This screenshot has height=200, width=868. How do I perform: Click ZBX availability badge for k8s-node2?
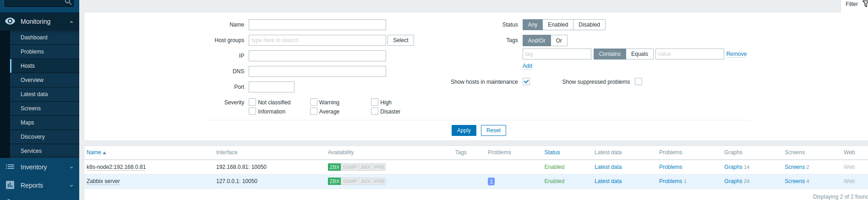click(334, 167)
